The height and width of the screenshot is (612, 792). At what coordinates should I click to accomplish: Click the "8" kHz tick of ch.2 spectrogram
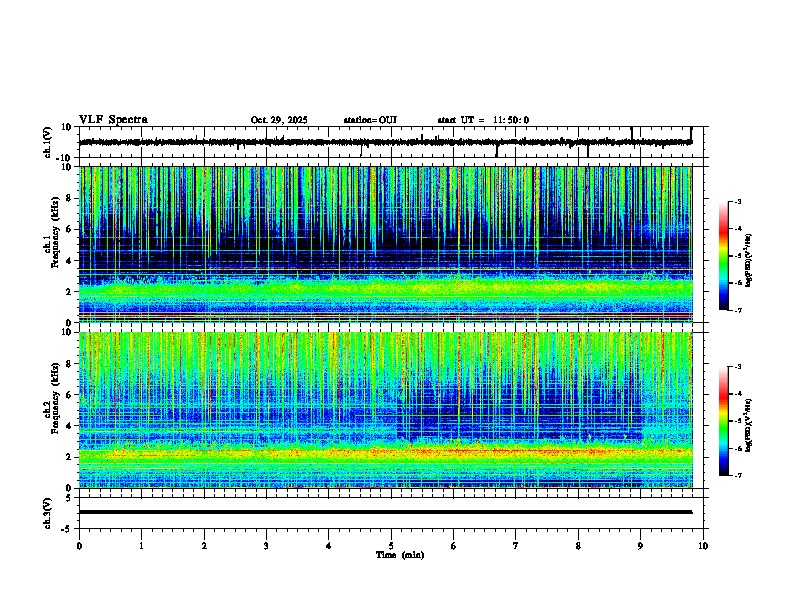70,364
